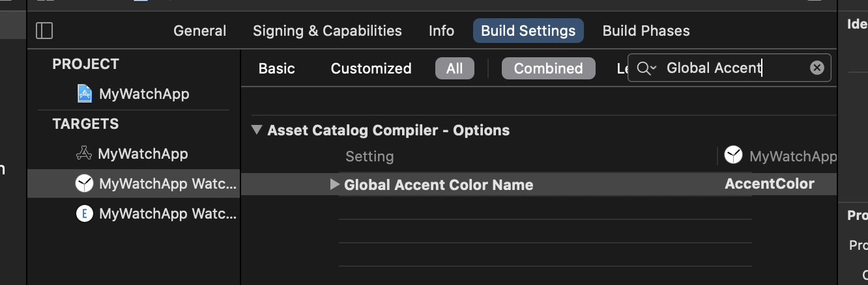Screen dimensions: 868x285
Task: Clear the search field with X icon
Action: click(x=817, y=68)
